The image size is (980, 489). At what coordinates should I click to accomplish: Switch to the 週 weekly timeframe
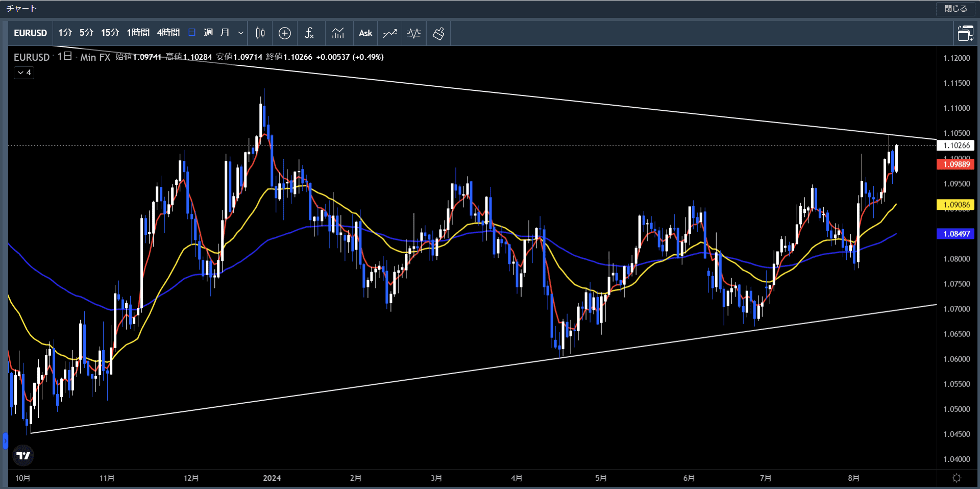tap(208, 33)
